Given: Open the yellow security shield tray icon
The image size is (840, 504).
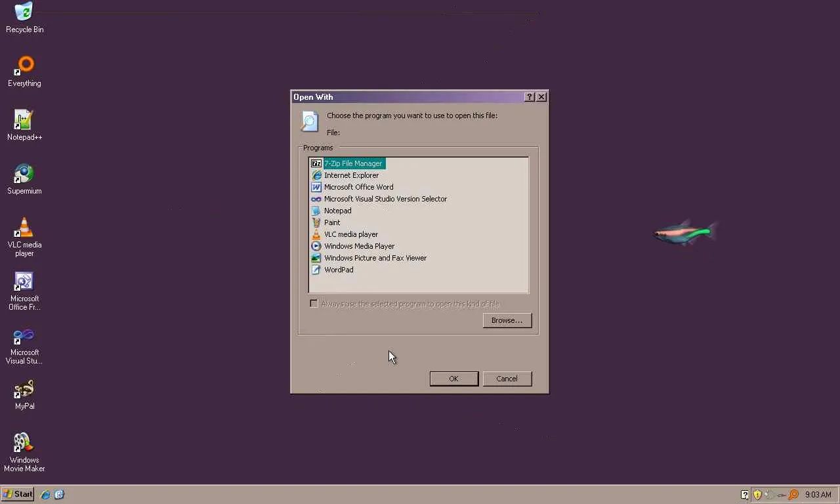Looking at the screenshot, I should click(757, 495).
